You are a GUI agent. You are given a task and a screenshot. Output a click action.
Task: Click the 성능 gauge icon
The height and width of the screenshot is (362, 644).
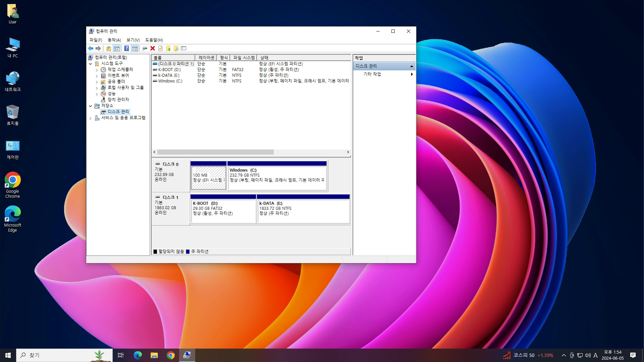103,94
